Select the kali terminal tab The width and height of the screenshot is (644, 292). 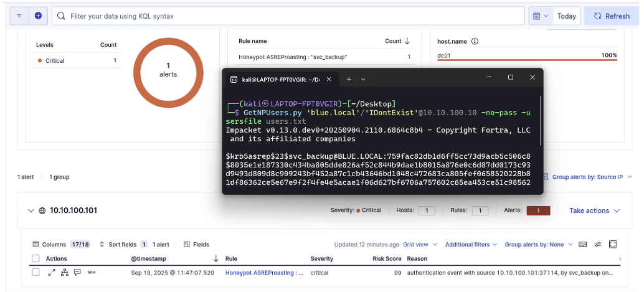(x=280, y=79)
